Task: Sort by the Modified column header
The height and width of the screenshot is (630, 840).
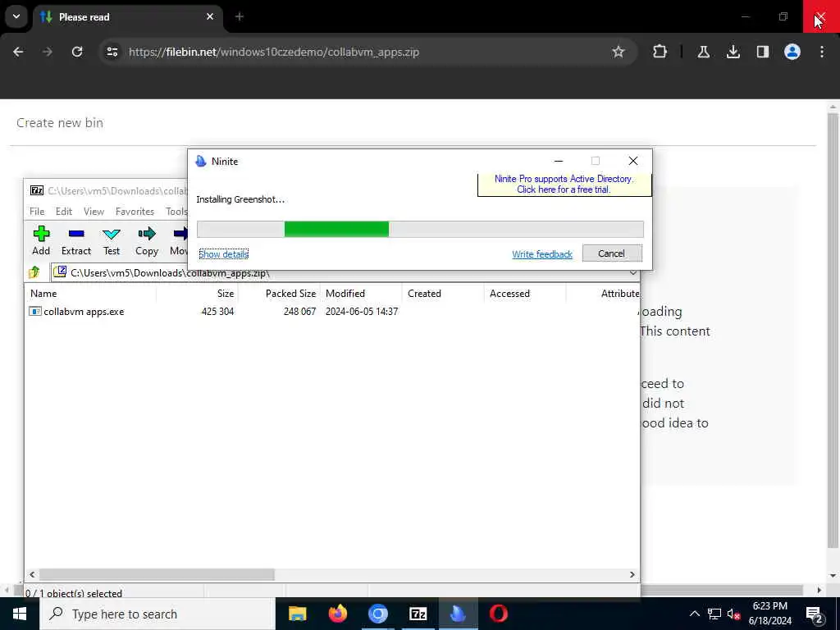Action: [361, 293]
